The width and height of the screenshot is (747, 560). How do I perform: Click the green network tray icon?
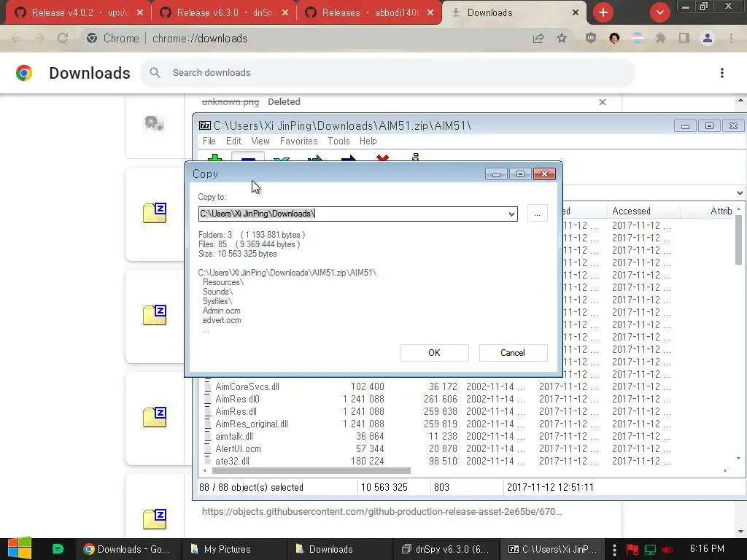coord(650,550)
